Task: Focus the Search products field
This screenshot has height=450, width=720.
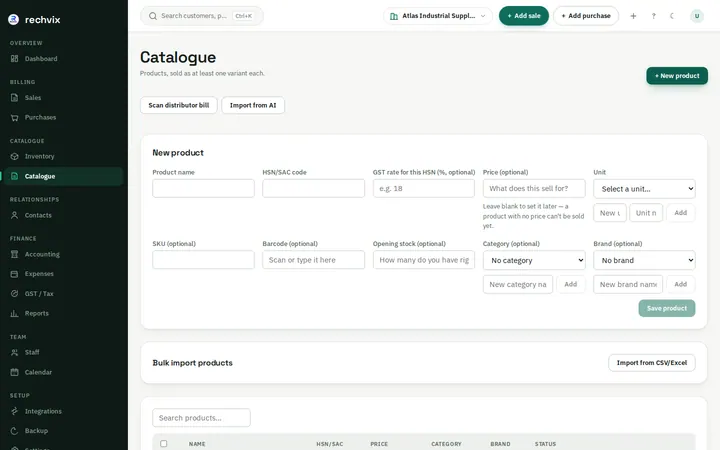Action: tap(202, 418)
